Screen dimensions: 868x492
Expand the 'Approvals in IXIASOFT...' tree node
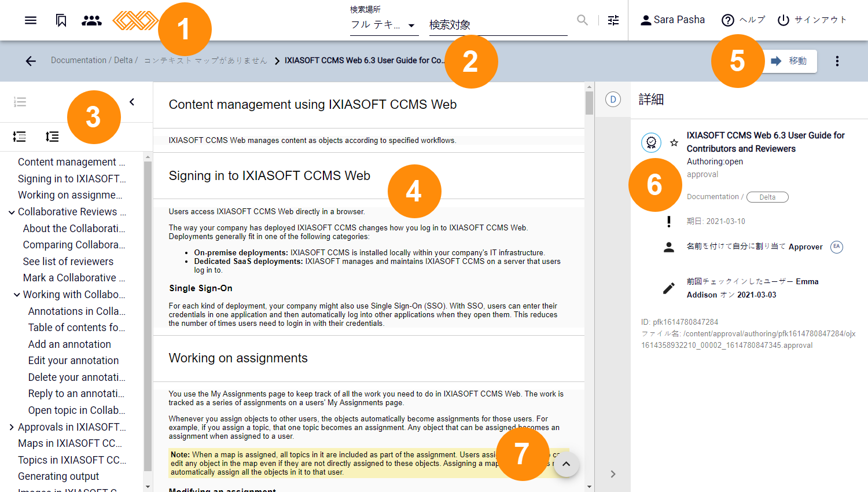click(12, 427)
